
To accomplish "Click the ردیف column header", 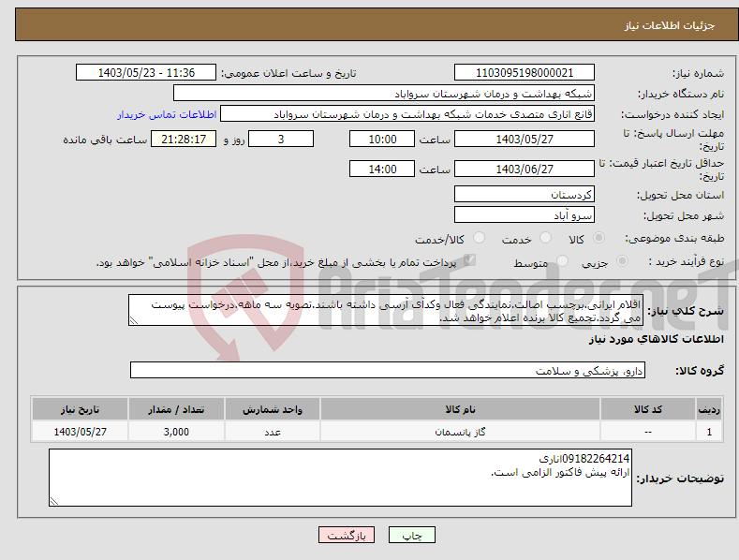I will pos(709,409).
